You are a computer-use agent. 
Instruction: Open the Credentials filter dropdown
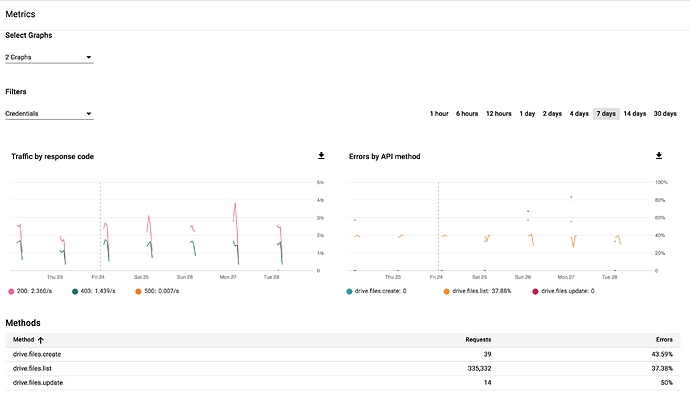pyautogui.click(x=49, y=113)
